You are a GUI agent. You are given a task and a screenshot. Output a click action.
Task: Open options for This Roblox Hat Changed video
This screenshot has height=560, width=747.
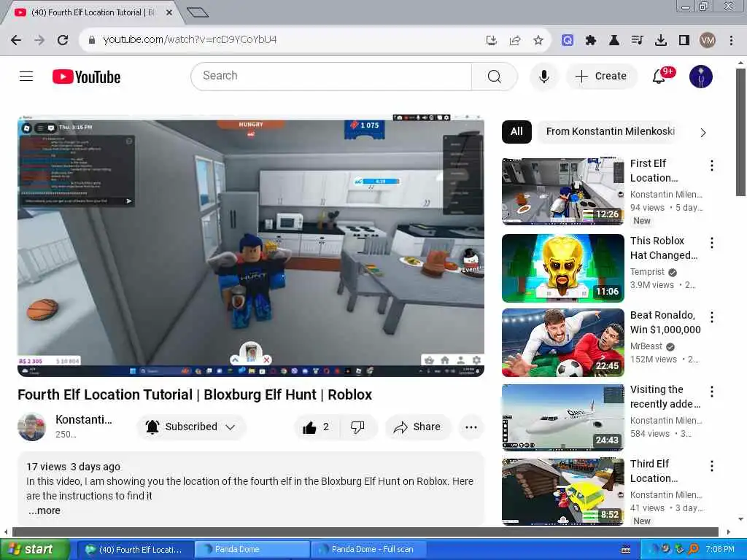tap(712, 243)
